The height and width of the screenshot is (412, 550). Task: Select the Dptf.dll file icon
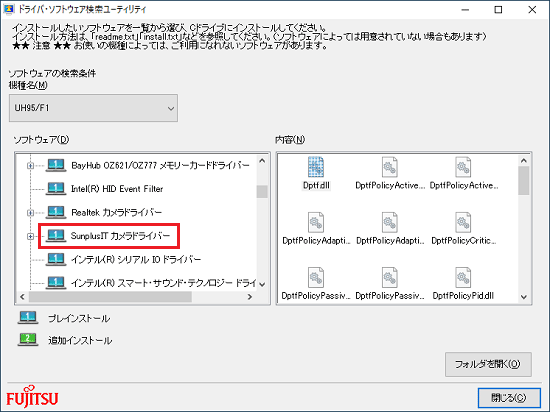click(x=316, y=167)
